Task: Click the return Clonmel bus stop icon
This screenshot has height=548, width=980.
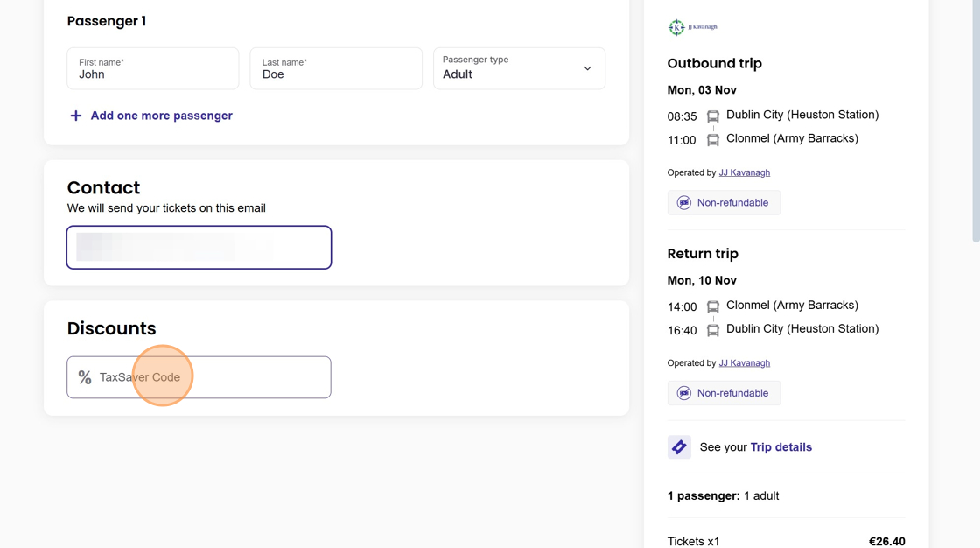Action: pyautogui.click(x=713, y=306)
